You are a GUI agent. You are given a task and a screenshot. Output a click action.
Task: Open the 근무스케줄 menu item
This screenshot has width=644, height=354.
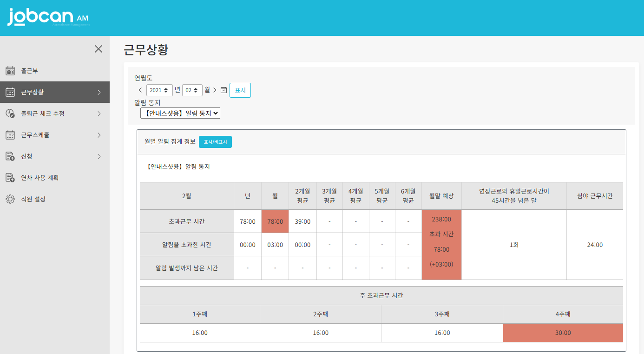35,135
